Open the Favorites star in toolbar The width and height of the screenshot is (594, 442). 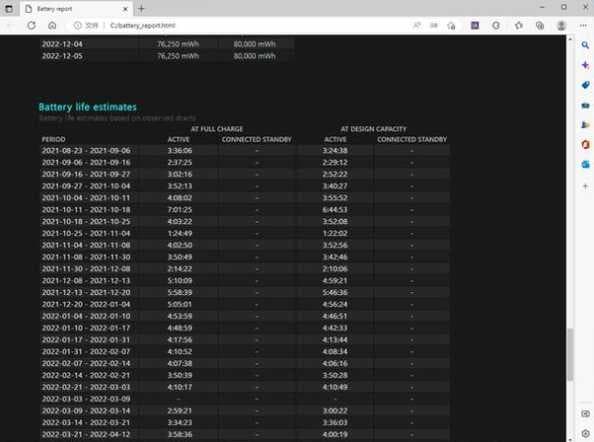click(x=519, y=25)
